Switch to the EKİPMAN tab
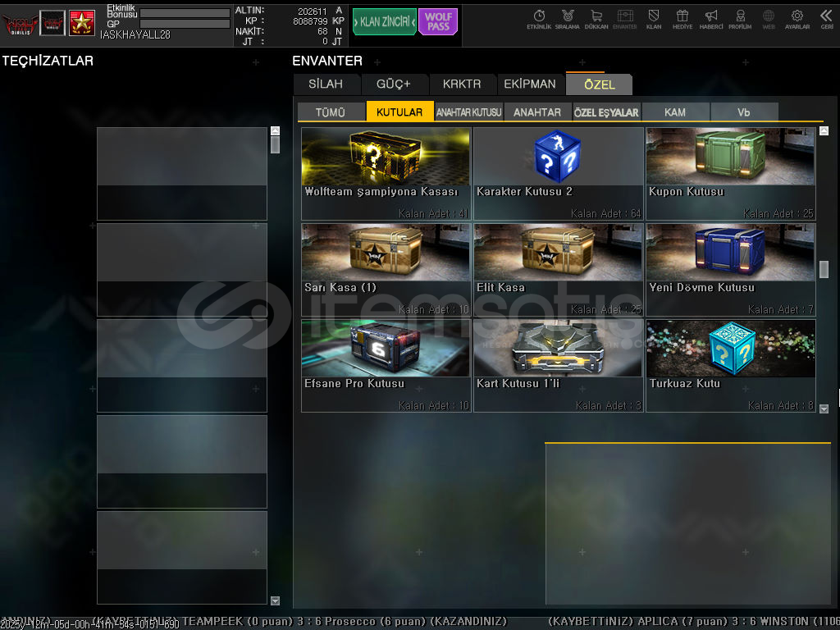Viewport: 840px width, 630px height. coord(530,84)
